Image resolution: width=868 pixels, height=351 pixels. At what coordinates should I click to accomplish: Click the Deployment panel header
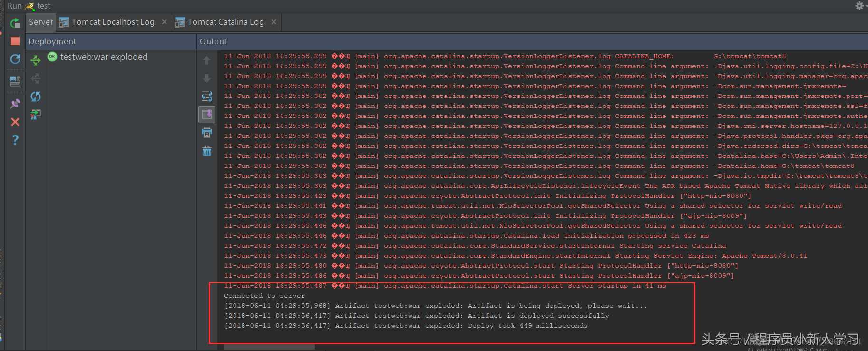click(111, 41)
